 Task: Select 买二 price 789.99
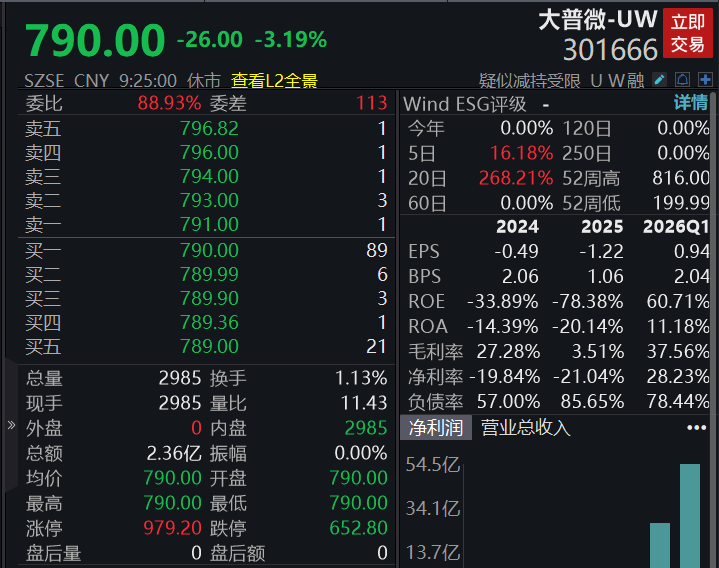pyautogui.click(x=209, y=275)
